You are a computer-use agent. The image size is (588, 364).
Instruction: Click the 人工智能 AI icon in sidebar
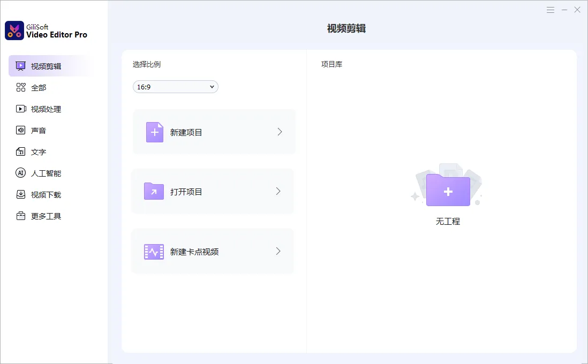point(21,173)
